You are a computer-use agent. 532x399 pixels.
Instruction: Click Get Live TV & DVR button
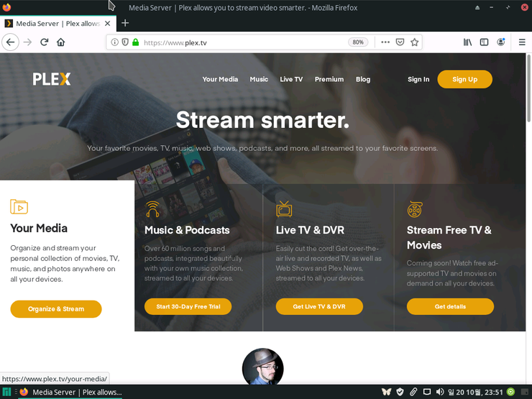pos(319,307)
